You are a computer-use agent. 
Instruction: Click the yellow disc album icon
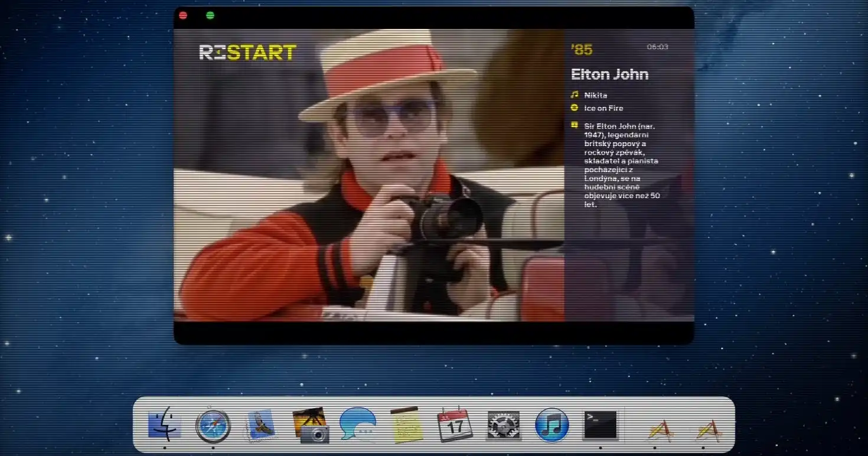coord(575,108)
